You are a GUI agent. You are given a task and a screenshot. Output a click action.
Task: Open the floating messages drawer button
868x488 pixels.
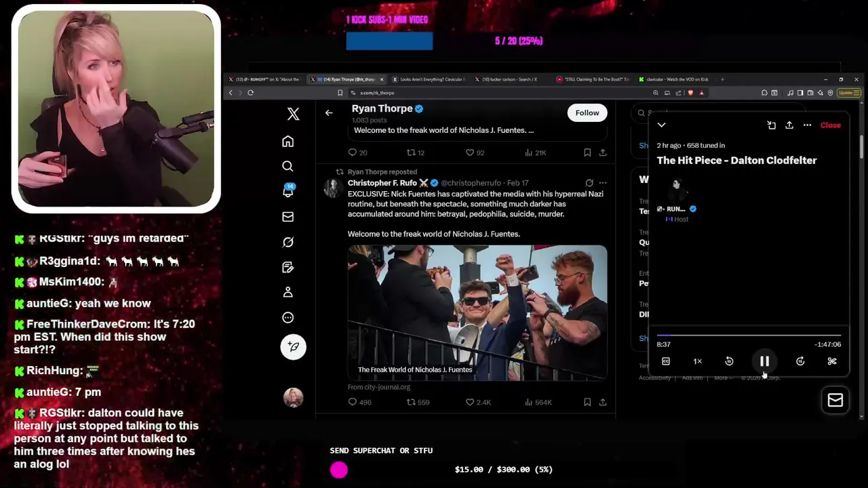click(835, 400)
